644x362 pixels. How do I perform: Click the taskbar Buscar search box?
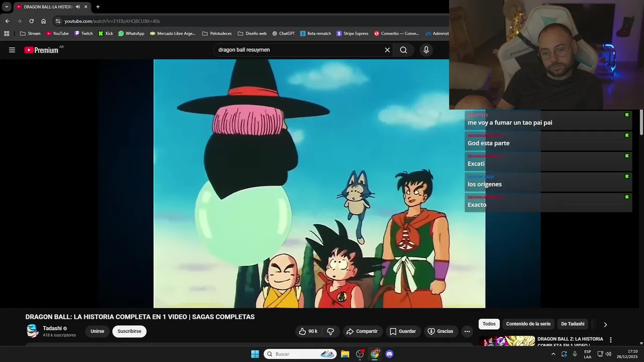click(300, 354)
